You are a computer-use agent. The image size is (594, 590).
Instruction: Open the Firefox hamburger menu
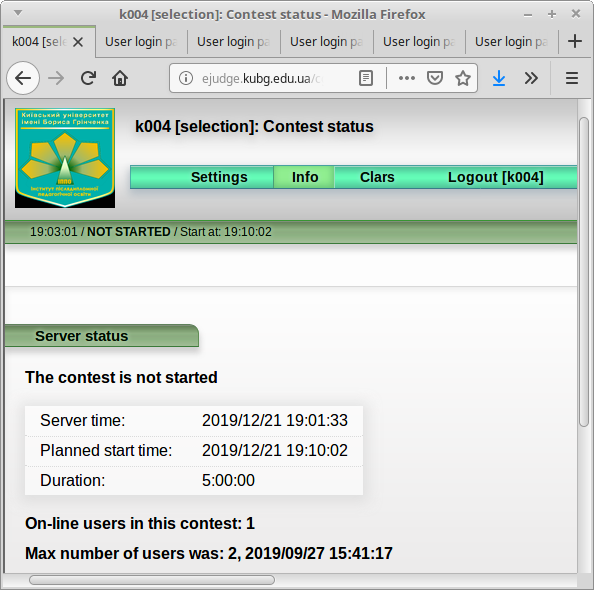pyautogui.click(x=572, y=78)
